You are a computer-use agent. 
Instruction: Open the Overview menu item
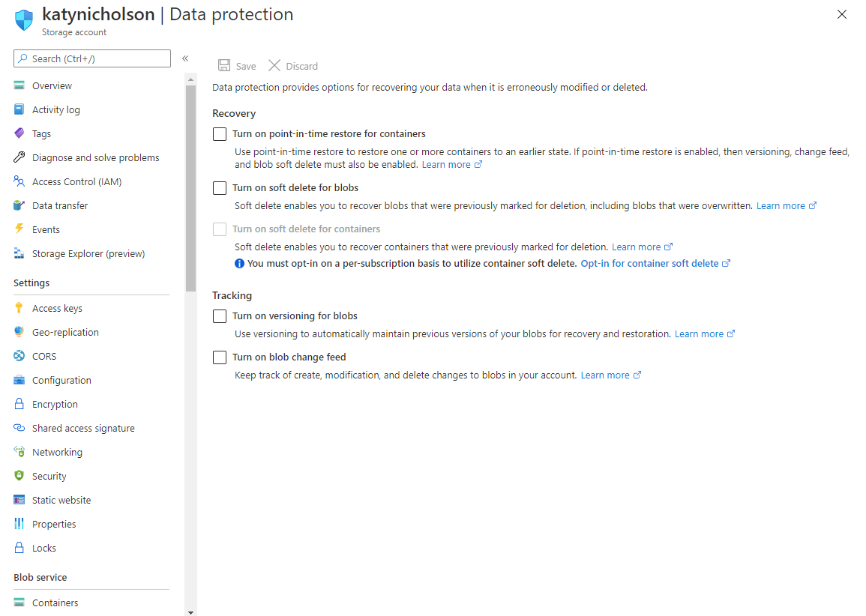click(x=52, y=85)
